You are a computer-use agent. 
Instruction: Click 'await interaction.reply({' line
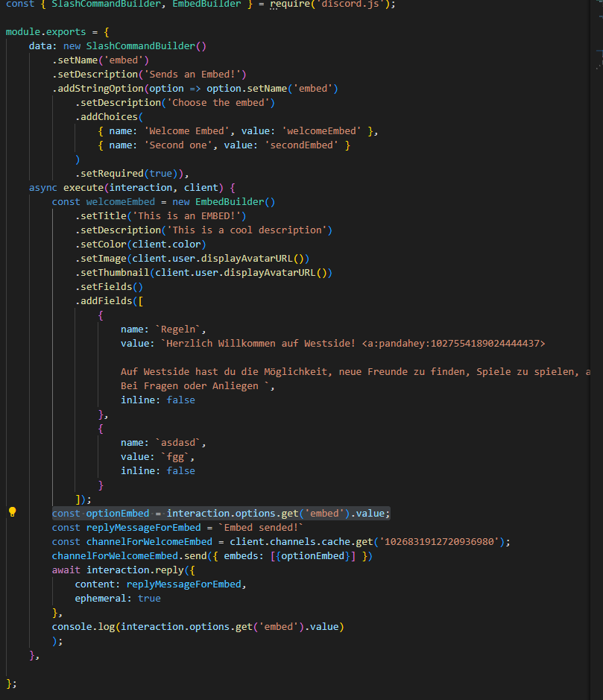pos(123,570)
